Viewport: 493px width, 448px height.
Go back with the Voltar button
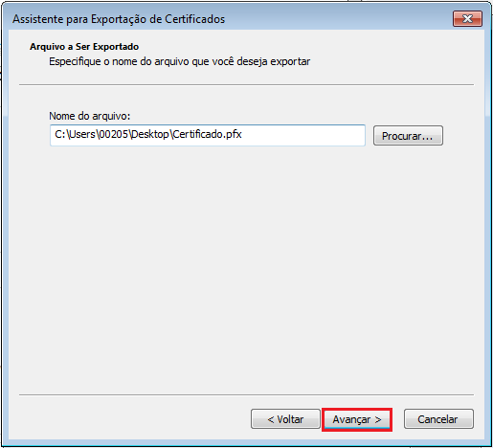coord(285,419)
